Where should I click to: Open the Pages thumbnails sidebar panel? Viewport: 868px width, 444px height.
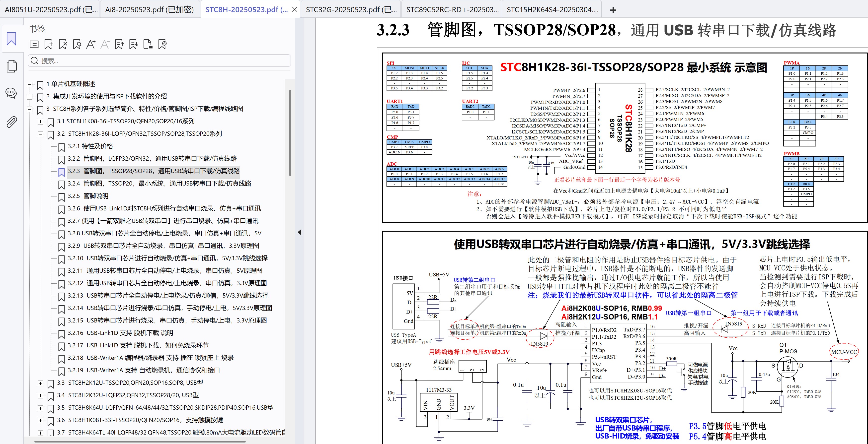coord(11,66)
